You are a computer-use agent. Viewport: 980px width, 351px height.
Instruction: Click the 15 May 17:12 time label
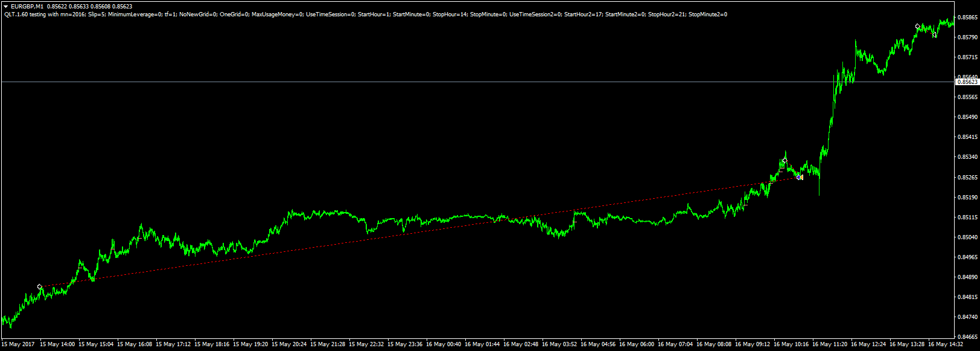[x=173, y=344]
